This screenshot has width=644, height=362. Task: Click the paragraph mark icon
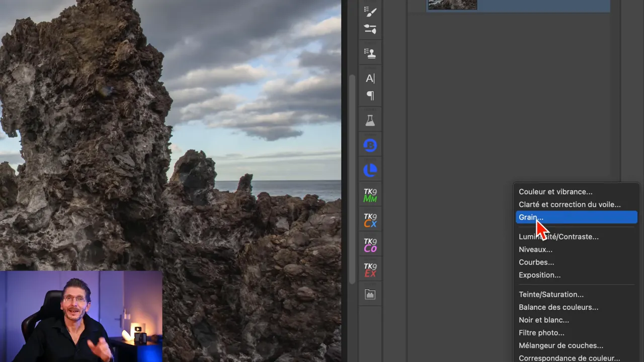(370, 96)
